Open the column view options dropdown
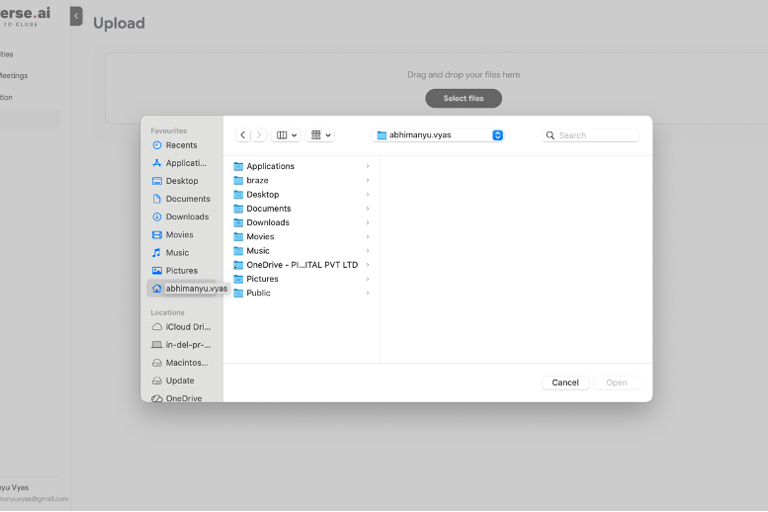 [287, 135]
